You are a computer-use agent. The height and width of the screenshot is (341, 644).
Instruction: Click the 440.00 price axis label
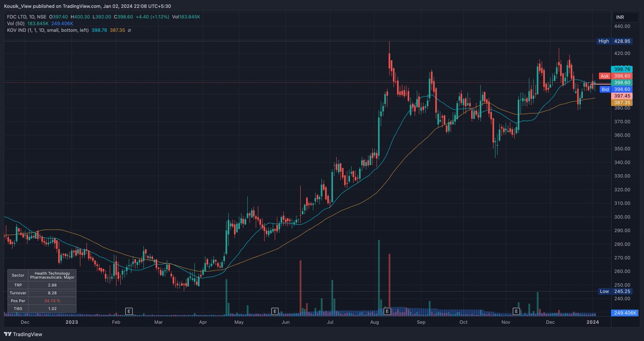(623, 26)
